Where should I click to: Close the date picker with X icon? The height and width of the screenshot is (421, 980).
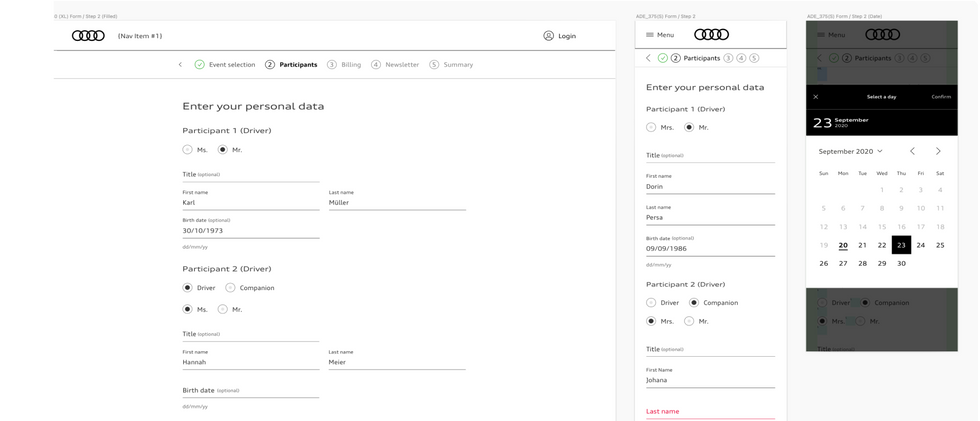(x=816, y=97)
